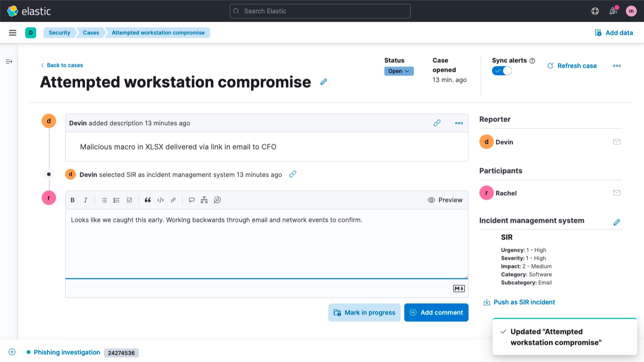Apply bold formatting in comment editor
Image resolution: width=644 pixels, height=362 pixels.
(73, 200)
